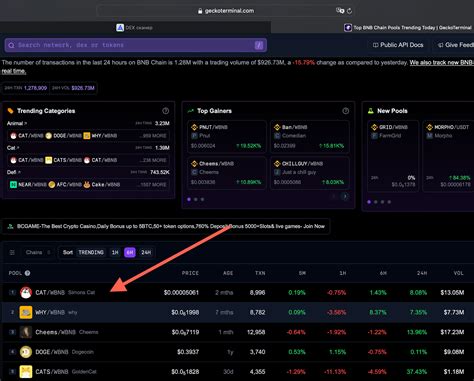The width and height of the screenshot is (474, 381).
Task: Click the WHY token logo in table
Action: (x=26, y=312)
